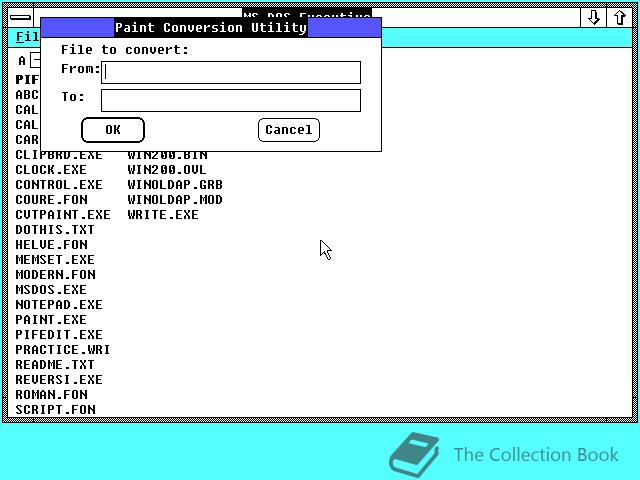Select SCRIPT.FON file
640x480 pixels.
56,410
